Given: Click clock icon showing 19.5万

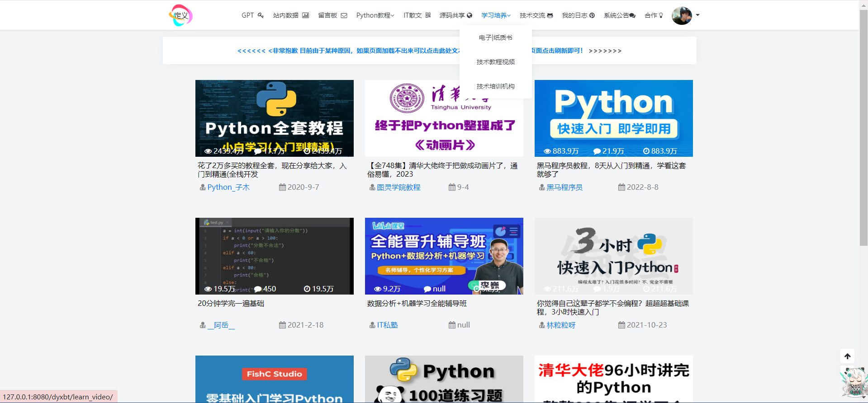Looking at the screenshot, I should click(x=307, y=289).
